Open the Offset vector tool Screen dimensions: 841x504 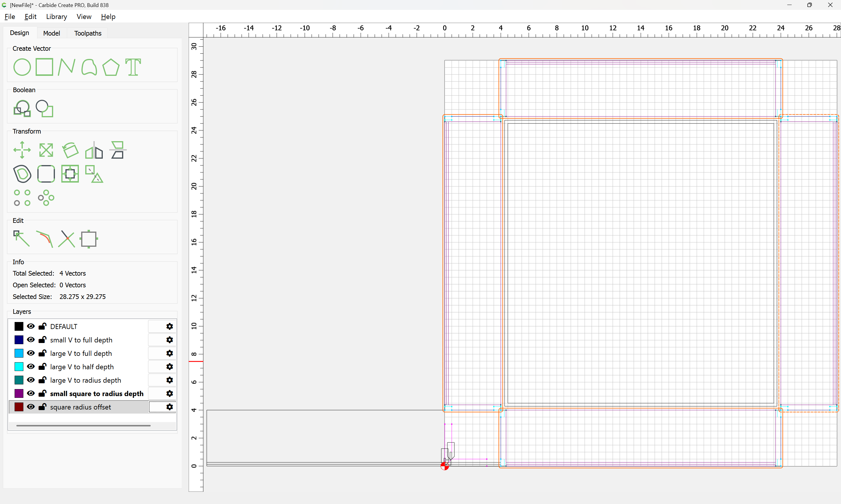22,174
